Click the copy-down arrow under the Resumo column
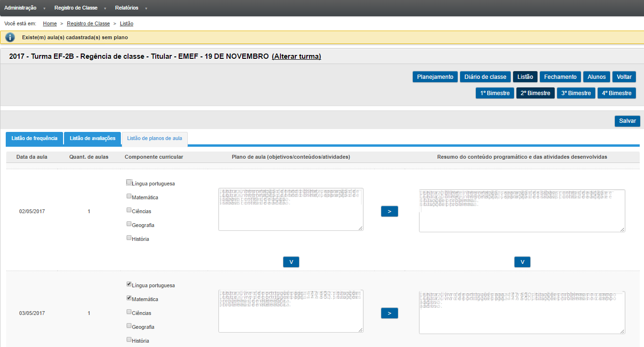644x347 pixels. pos(522,262)
